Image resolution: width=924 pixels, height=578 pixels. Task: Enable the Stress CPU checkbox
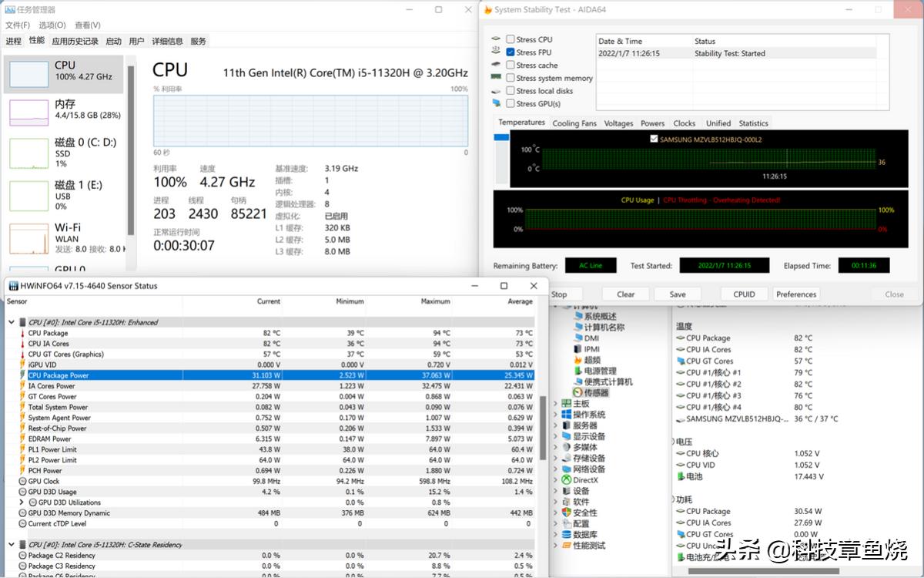pyautogui.click(x=511, y=39)
